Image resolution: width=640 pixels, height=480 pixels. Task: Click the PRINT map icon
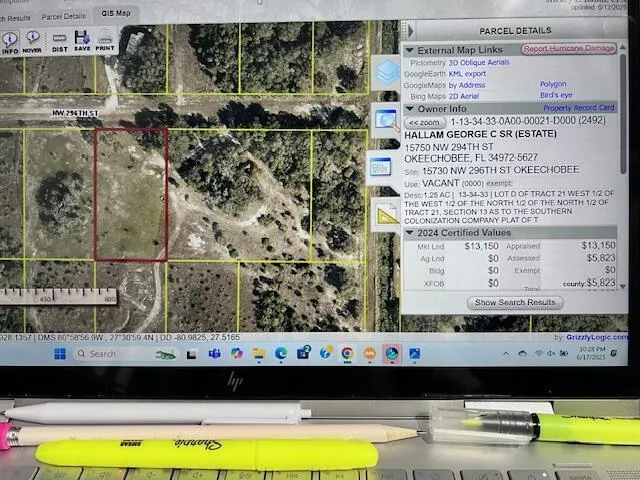pos(105,41)
